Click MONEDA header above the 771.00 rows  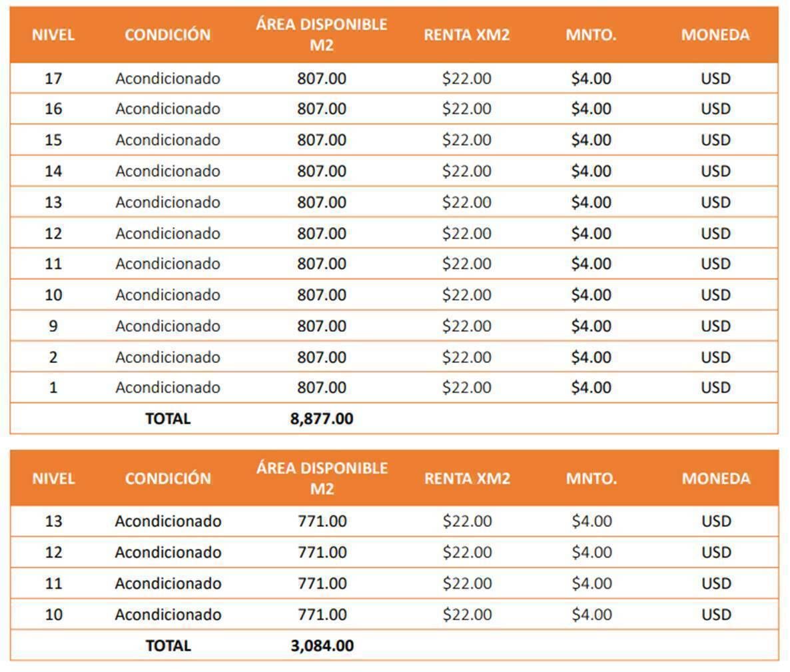pyautogui.click(x=716, y=478)
